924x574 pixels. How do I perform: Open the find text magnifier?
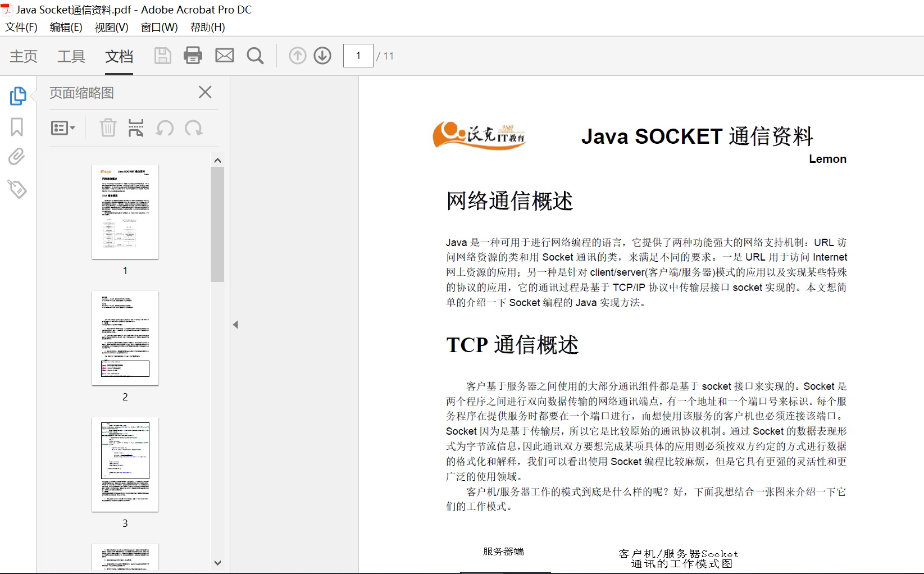255,56
